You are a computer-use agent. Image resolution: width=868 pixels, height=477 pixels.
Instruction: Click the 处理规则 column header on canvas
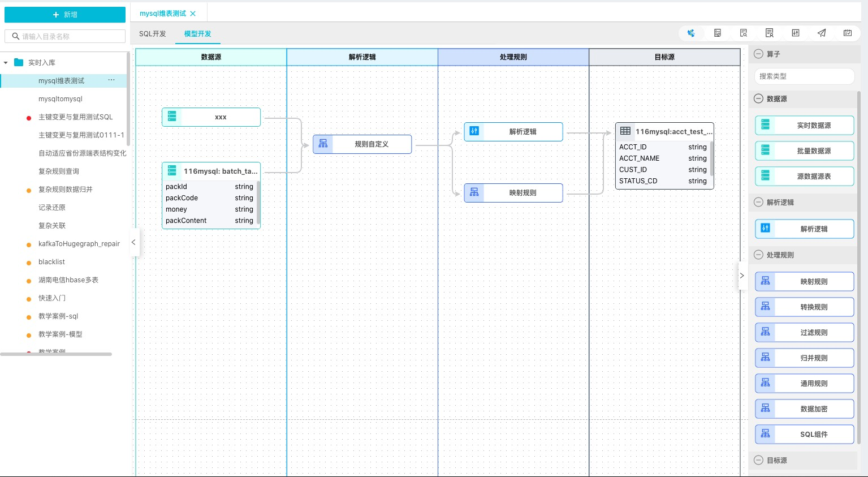(x=513, y=57)
